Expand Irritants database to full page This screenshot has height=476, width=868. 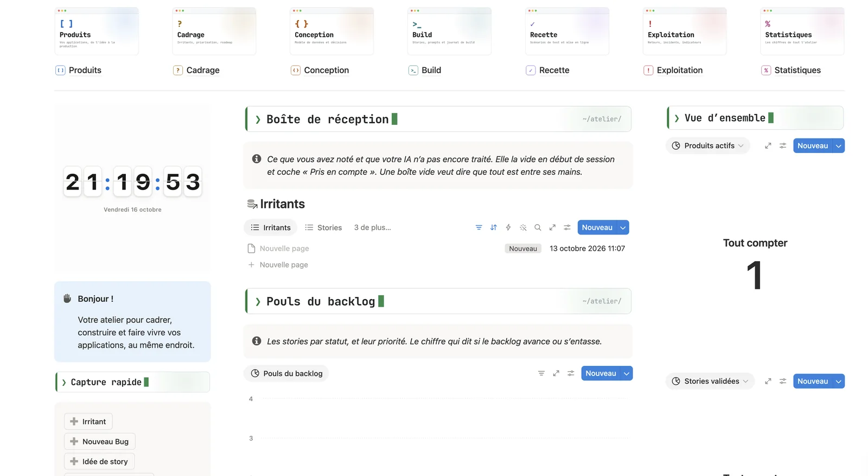coord(552,227)
